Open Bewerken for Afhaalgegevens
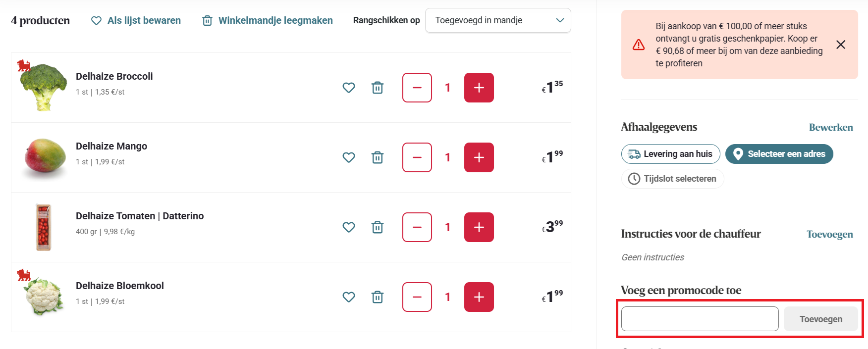Viewport: 868px width, 349px height. click(x=831, y=127)
